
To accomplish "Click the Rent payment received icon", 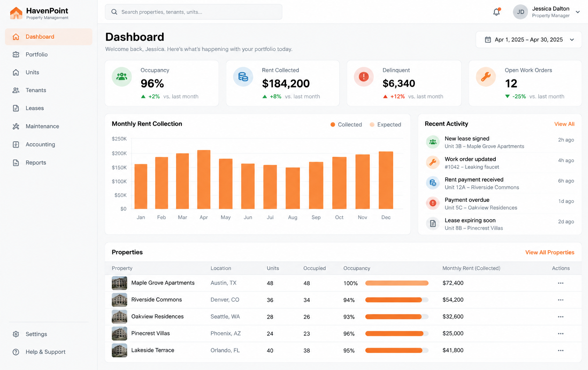I will [433, 183].
